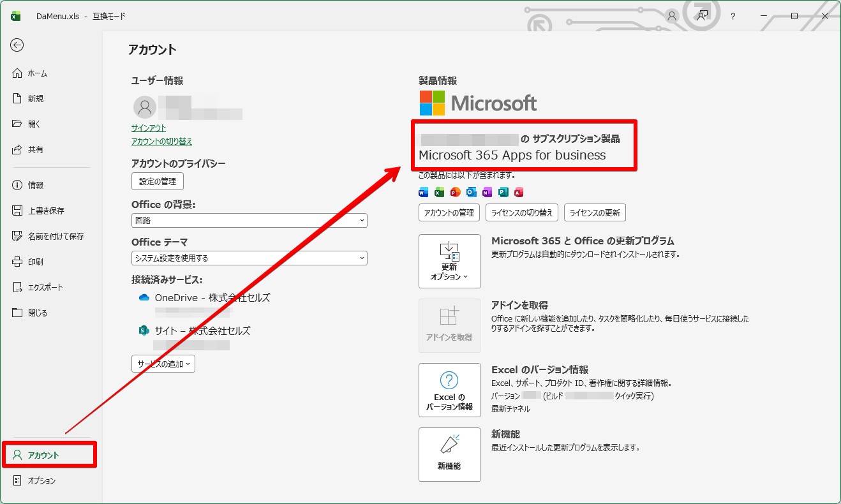The height and width of the screenshot is (504, 841).
Task: Open the 情報 (Info) page
Action: point(29,185)
